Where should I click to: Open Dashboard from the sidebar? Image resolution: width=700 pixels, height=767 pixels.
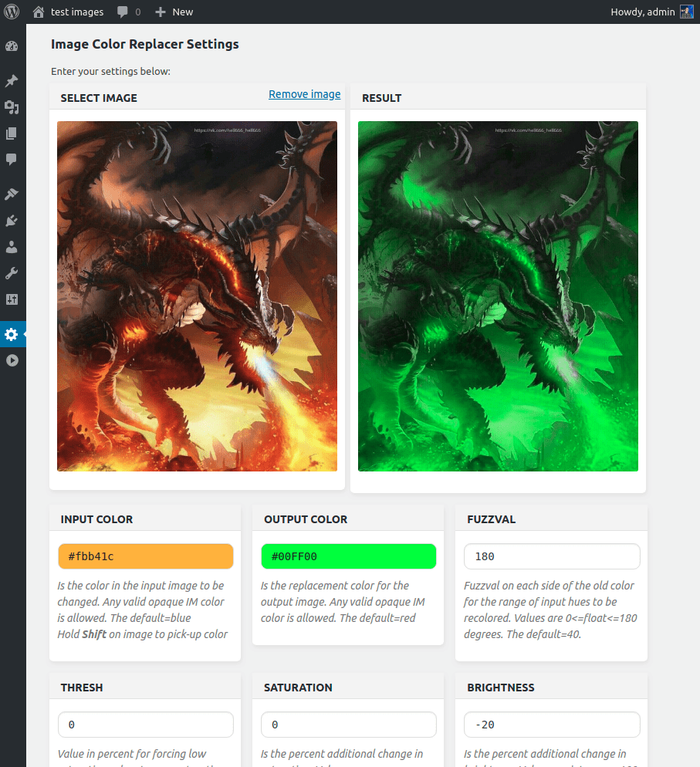(x=12, y=46)
